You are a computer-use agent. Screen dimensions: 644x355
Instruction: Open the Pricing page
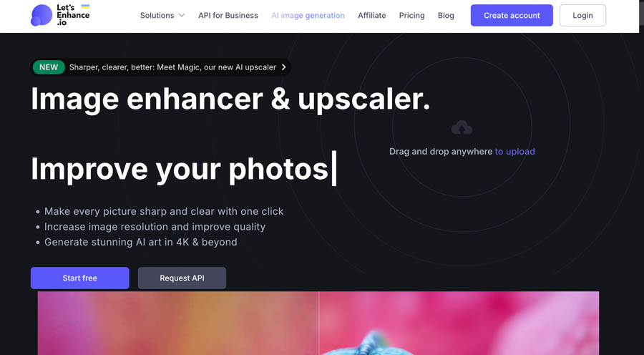click(x=412, y=16)
